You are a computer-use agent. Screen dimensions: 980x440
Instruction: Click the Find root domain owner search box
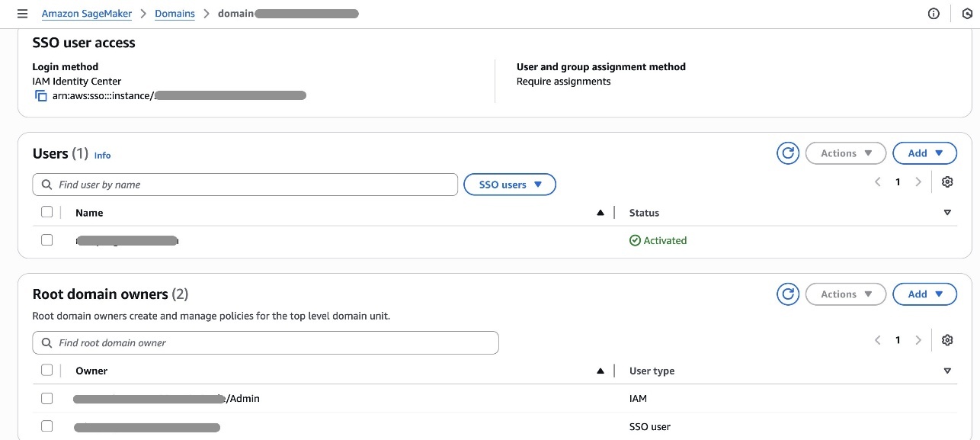(x=265, y=343)
